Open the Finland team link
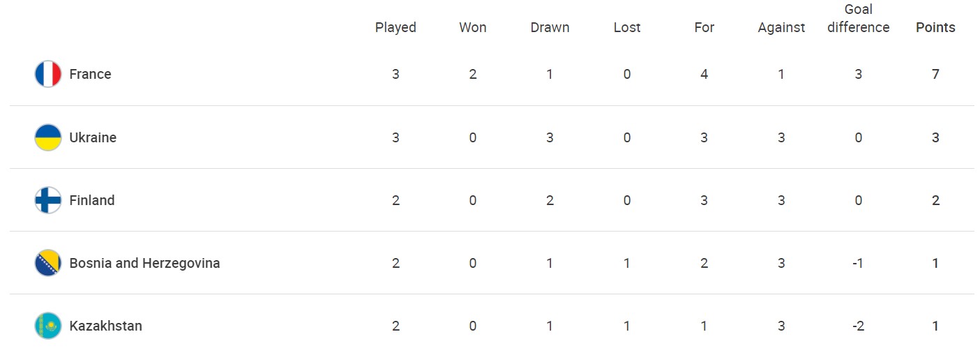Viewport: 980px width, 362px height. pyautogui.click(x=92, y=200)
